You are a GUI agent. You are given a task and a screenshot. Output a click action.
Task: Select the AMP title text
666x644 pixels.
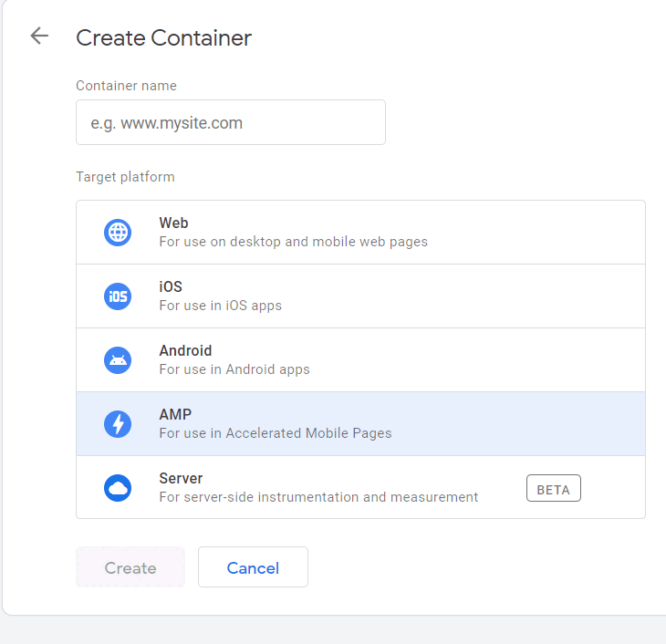(x=175, y=414)
